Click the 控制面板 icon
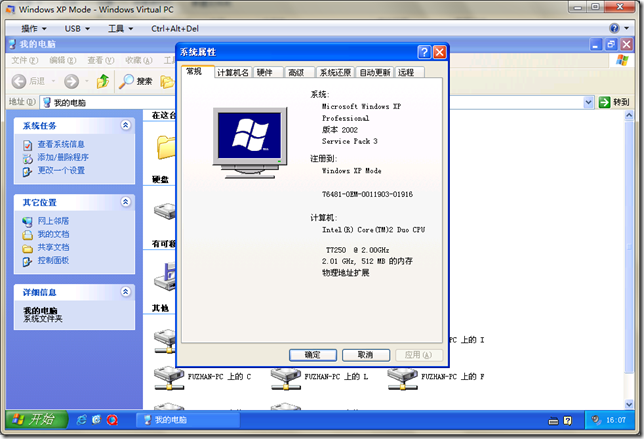This screenshot has width=644, height=439. (x=28, y=261)
